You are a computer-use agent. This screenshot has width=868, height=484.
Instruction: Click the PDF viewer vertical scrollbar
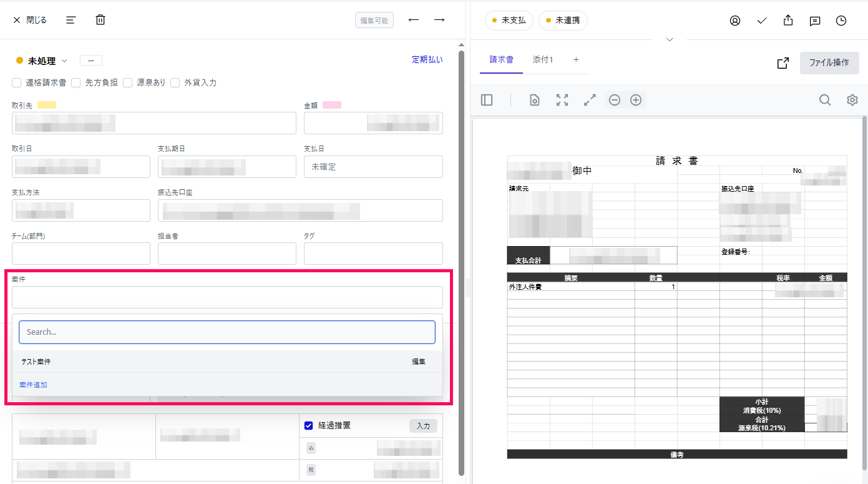(864, 294)
